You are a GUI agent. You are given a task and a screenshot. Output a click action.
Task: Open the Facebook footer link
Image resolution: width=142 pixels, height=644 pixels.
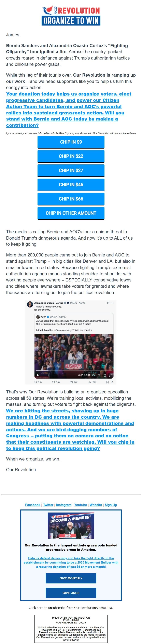33,505
